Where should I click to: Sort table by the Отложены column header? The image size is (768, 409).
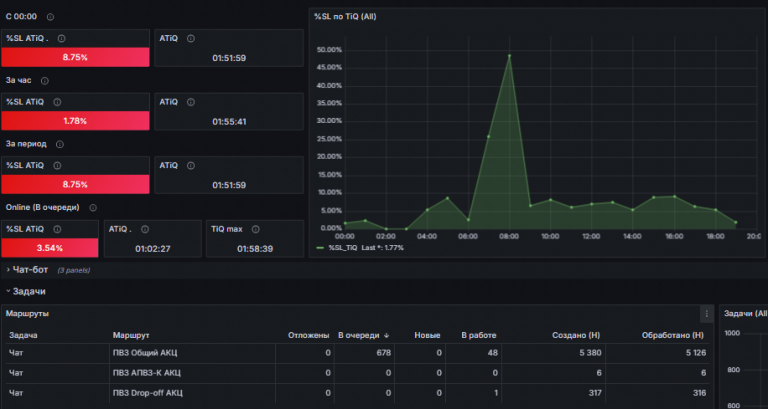tap(309, 336)
